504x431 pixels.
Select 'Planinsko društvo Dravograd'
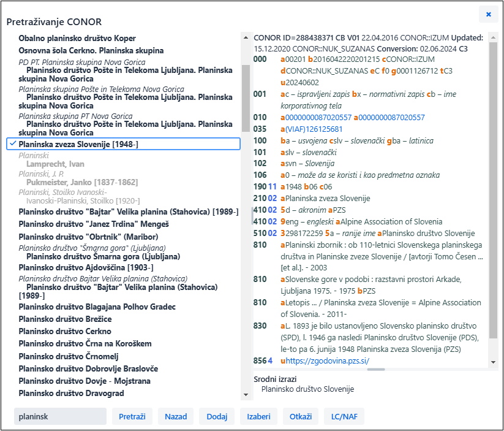[72, 393]
